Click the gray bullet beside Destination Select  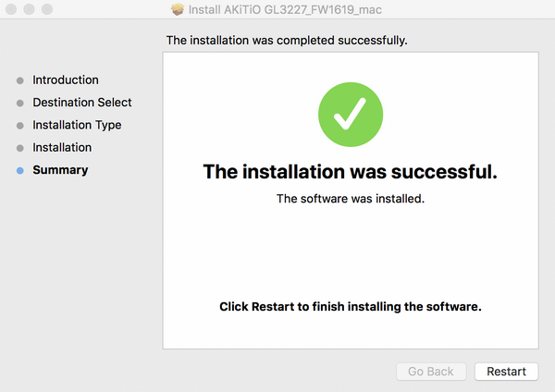pos(20,104)
